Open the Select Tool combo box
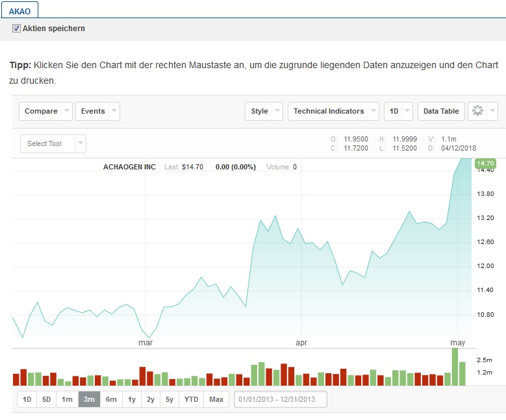506x420 pixels. point(53,143)
